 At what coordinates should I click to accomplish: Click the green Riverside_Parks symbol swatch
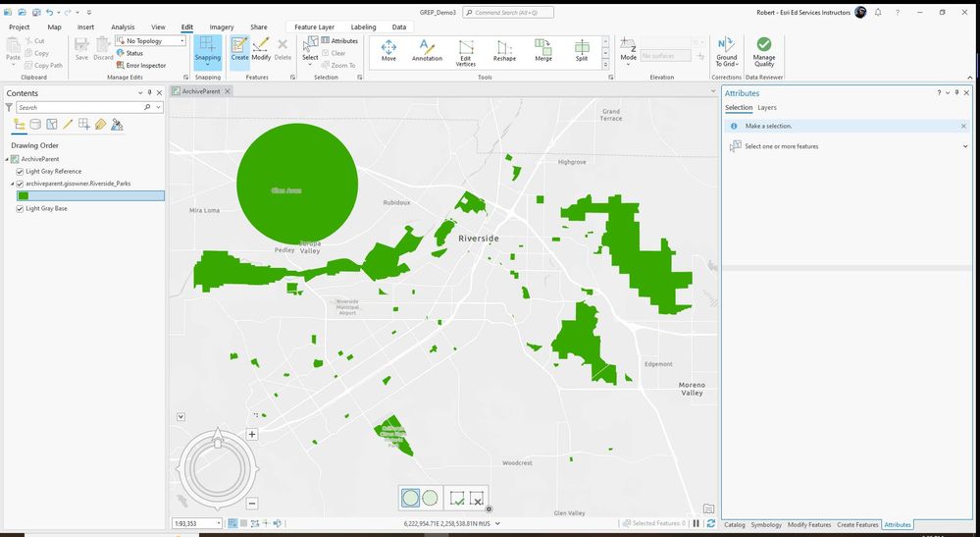tap(24, 196)
